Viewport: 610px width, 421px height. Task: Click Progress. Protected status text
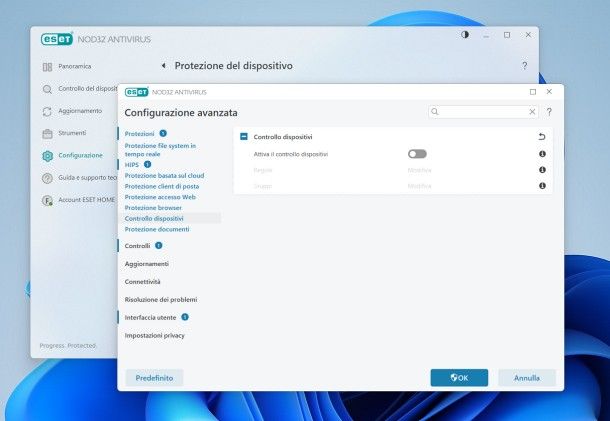[68, 346]
